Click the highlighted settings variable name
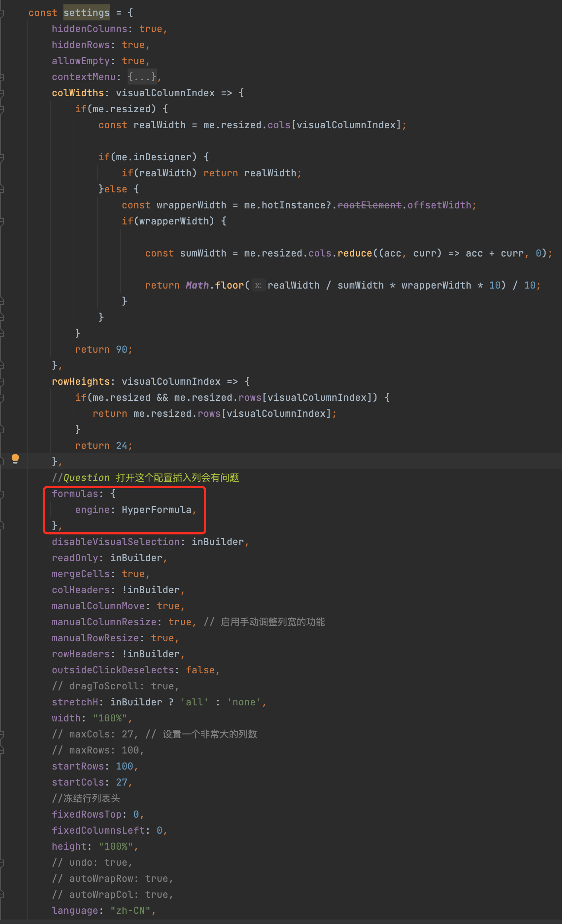The width and height of the screenshot is (562, 924). (87, 13)
